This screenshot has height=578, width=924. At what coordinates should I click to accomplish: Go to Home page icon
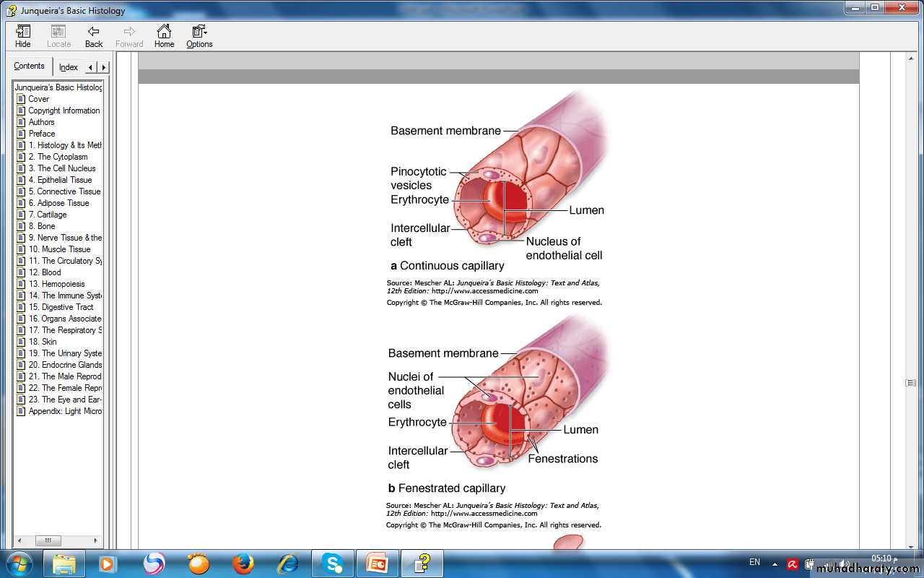coord(164,36)
